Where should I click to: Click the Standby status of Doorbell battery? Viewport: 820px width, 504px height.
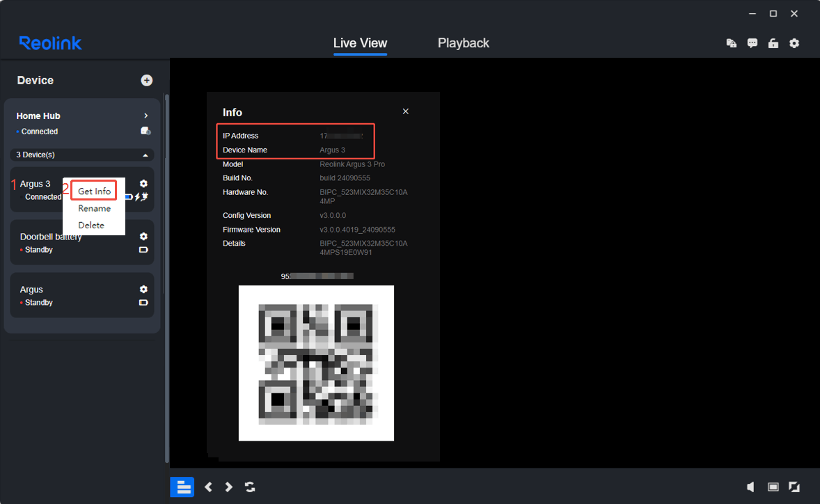click(39, 250)
